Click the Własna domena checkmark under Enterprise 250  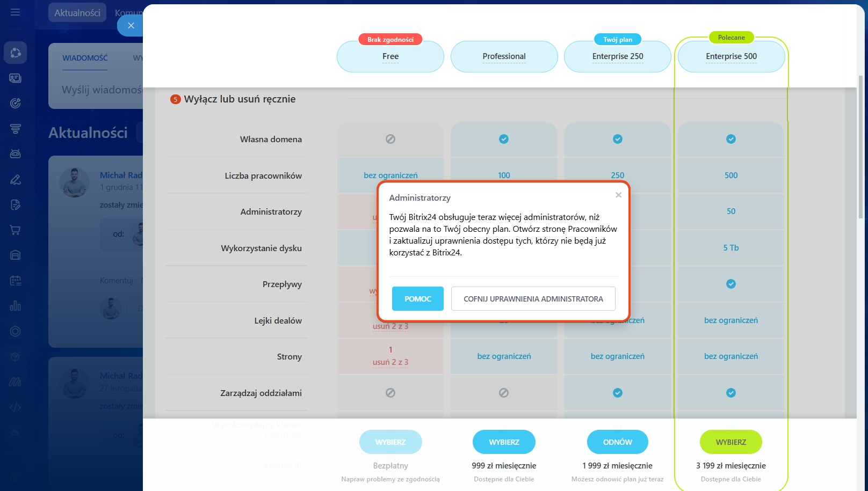tap(618, 139)
